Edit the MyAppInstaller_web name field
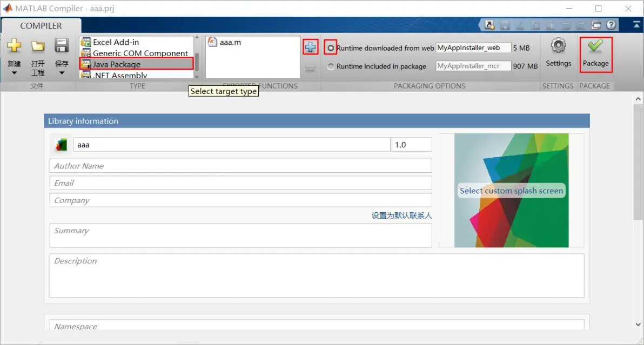This screenshot has width=644, height=345. coord(473,48)
